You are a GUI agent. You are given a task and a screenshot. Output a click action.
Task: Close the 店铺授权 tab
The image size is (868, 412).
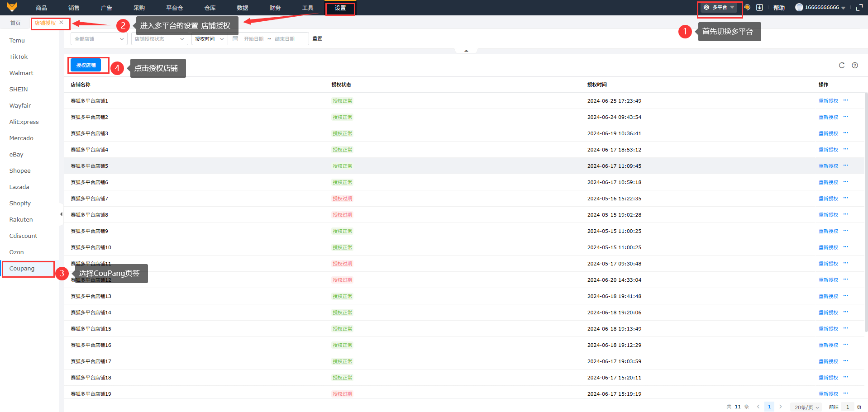pos(62,23)
